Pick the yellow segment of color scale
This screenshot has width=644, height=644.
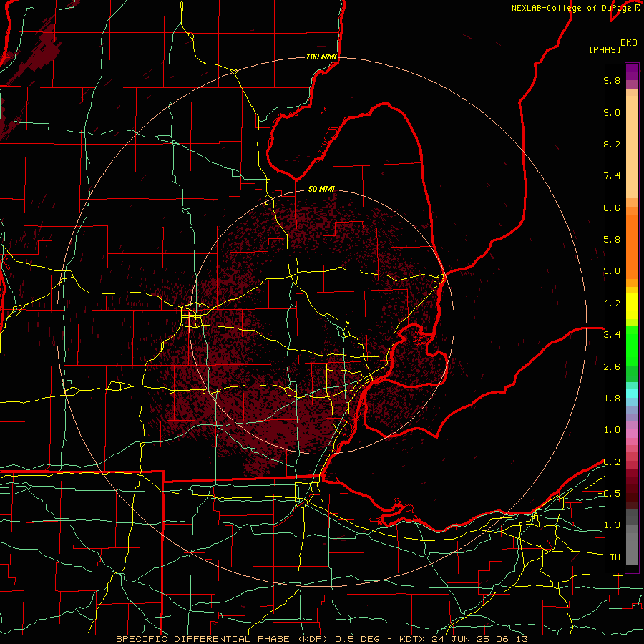[632, 306]
